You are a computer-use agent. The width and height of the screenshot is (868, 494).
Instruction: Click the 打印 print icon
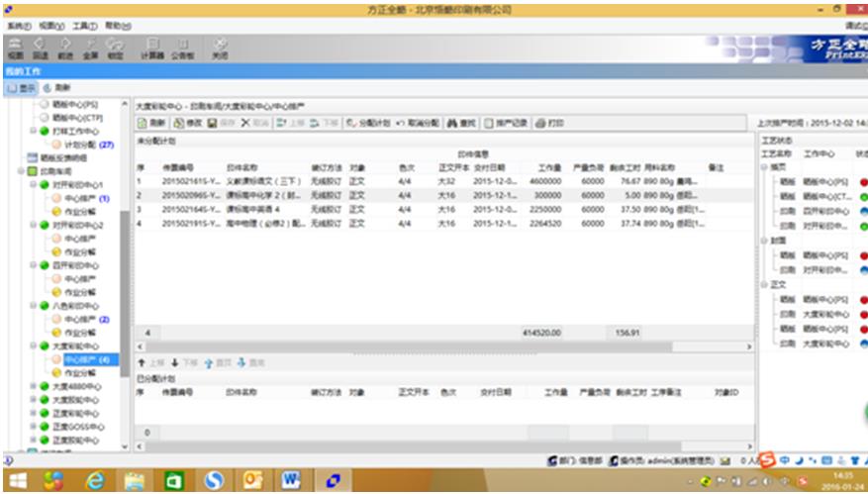tap(549, 123)
